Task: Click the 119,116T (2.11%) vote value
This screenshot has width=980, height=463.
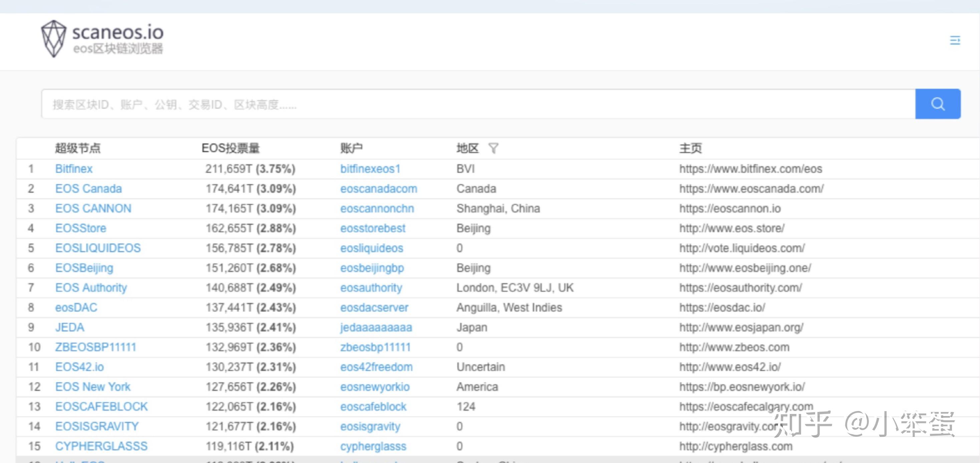Action: click(x=250, y=446)
